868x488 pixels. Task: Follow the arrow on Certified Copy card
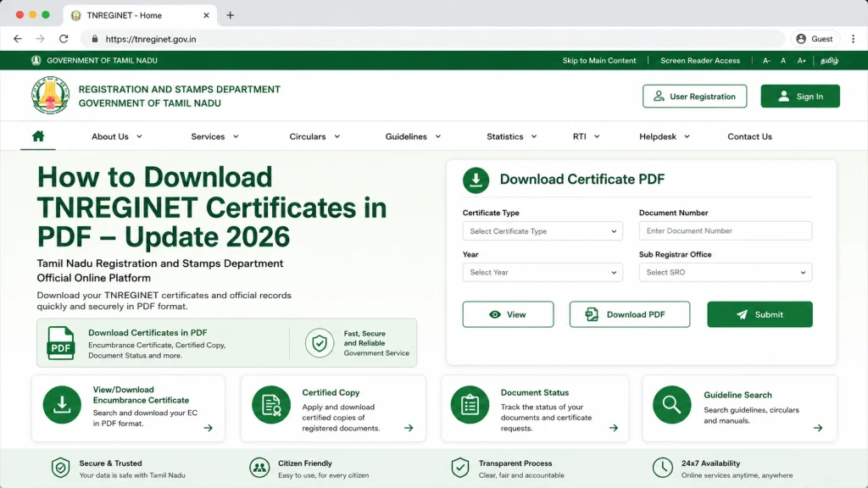click(x=409, y=428)
